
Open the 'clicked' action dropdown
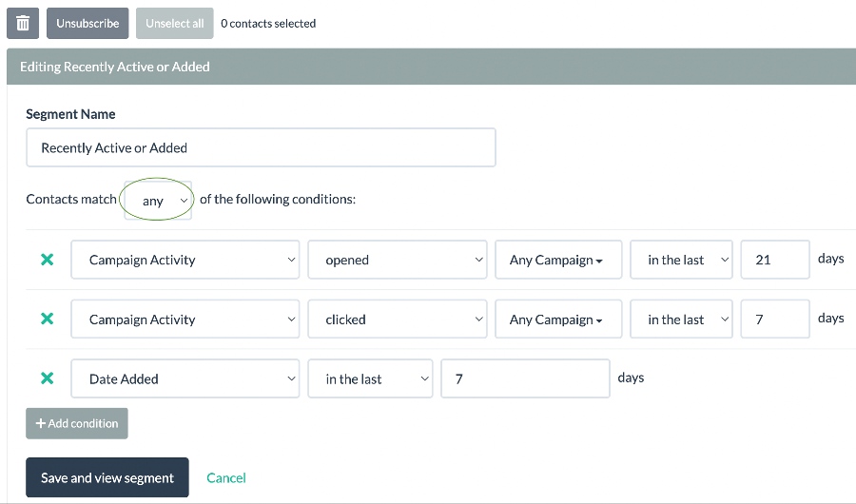[398, 319]
